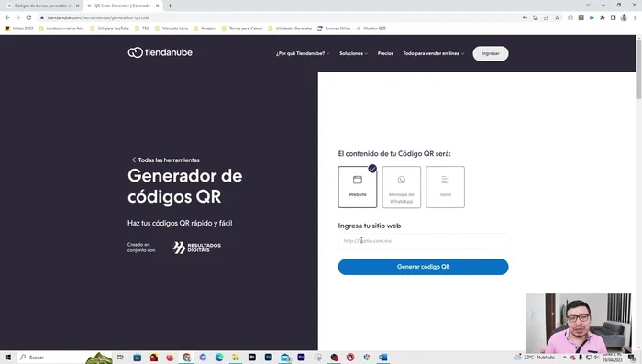Open Google Chrome on the taskbar

pyautogui.click(x=186, y=358)
